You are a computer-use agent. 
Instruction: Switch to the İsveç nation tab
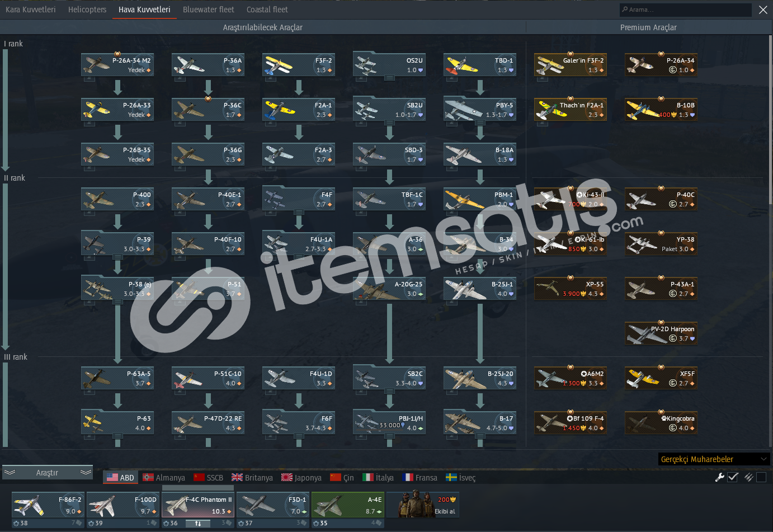[460, 478]
